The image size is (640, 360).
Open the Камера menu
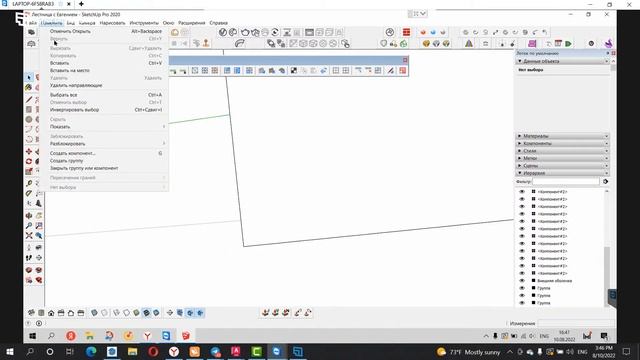(87, 23)
